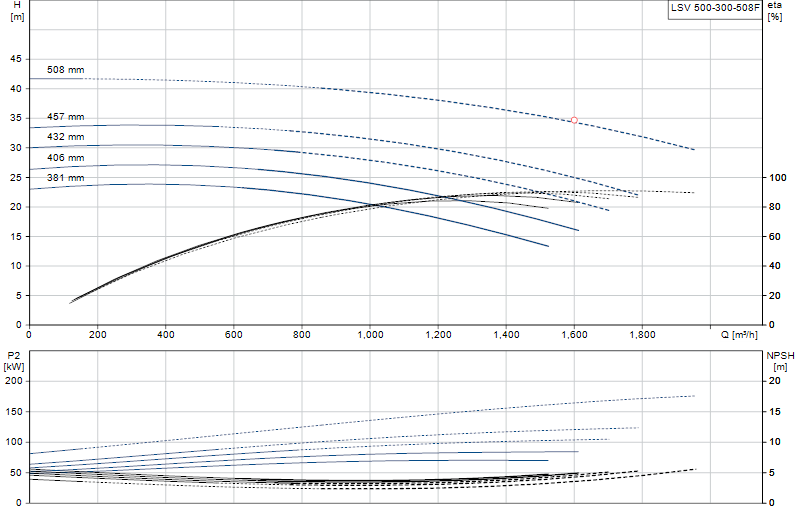
Task: Select the 381 mm impeller curve label
Action: [65, 178]
